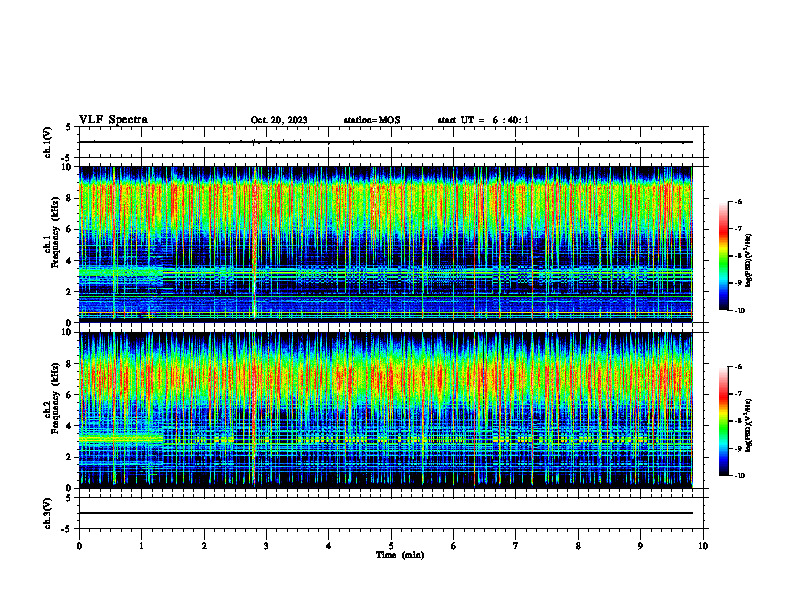
Task: Click time axis tick label "3"
Action: [x=266, y=546]
